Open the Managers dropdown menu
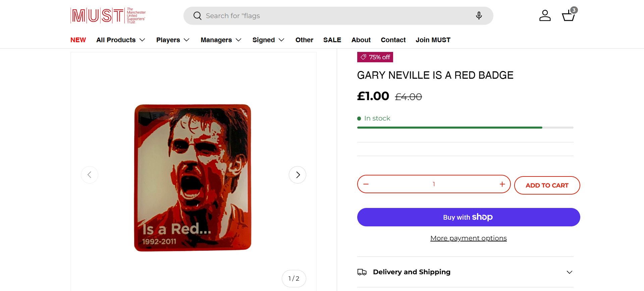 click(221, 40)
